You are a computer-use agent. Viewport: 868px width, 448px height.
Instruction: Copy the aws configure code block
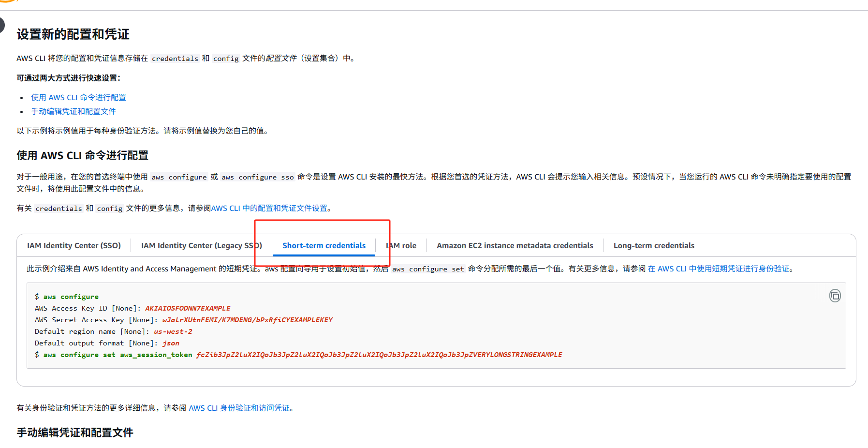[x=835, y=296]
